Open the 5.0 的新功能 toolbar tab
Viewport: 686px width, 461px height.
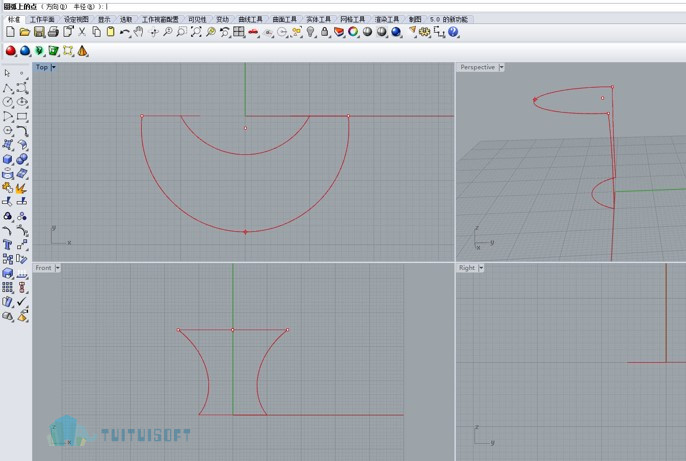point(448,19)
